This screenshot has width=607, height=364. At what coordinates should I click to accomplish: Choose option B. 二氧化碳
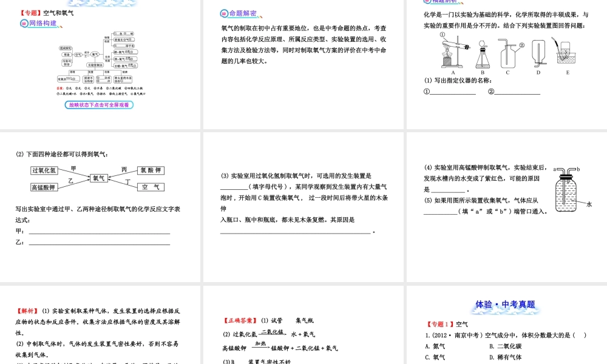coord(505,346)
